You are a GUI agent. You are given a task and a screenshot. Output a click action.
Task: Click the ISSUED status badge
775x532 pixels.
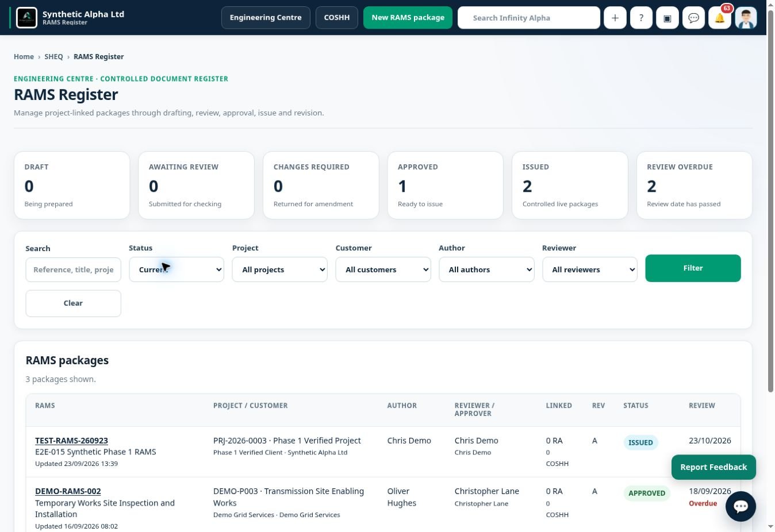640,442
